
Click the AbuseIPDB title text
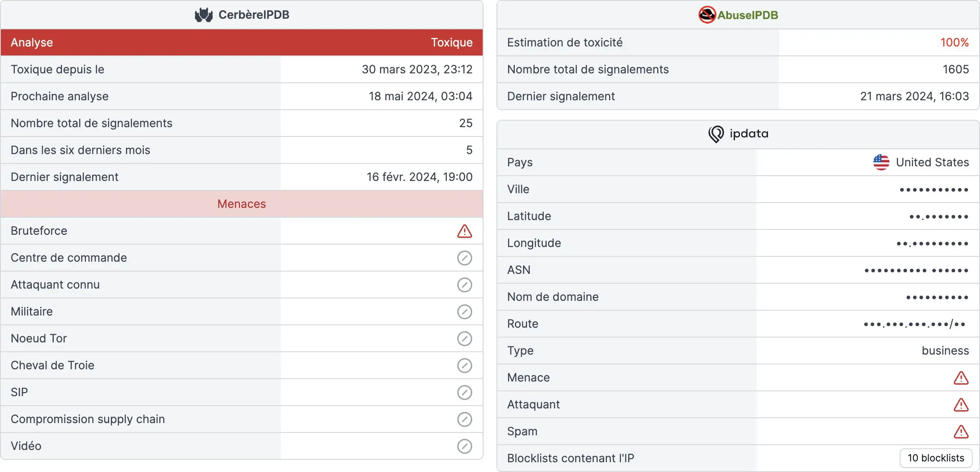pos(747,15)
